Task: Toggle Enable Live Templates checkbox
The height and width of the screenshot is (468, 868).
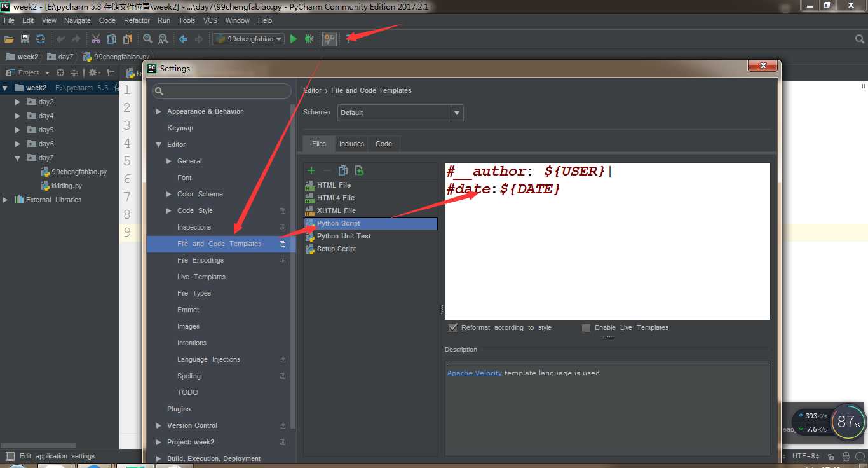Action: click(x=586, y=328)
